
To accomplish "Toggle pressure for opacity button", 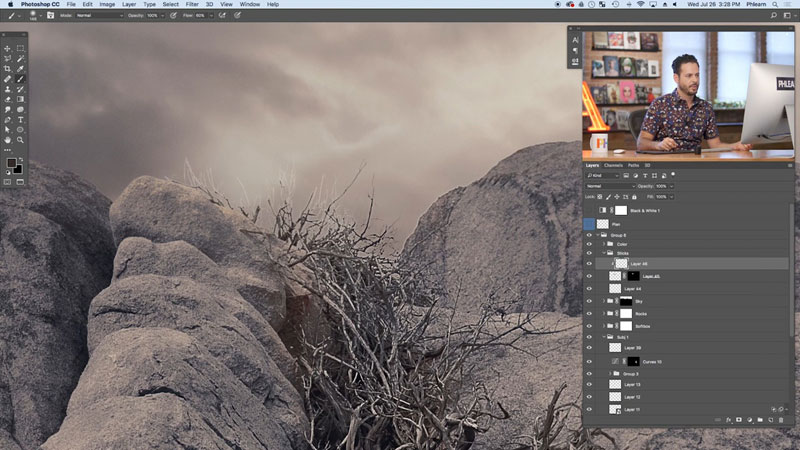I will tap(173, 15).
